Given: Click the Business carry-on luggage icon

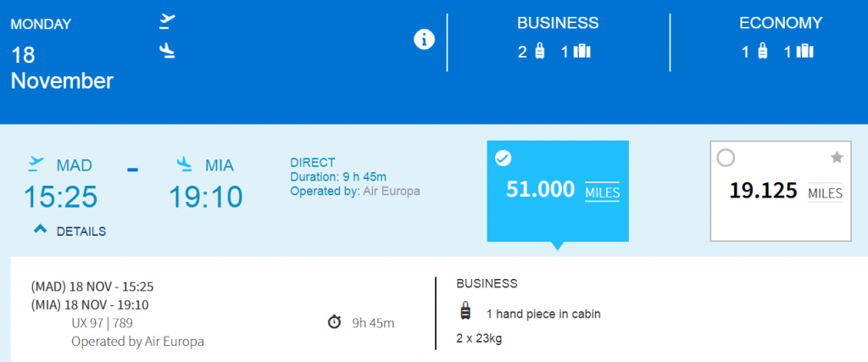Looking at the screenshot, I should (x=540, y=52).
